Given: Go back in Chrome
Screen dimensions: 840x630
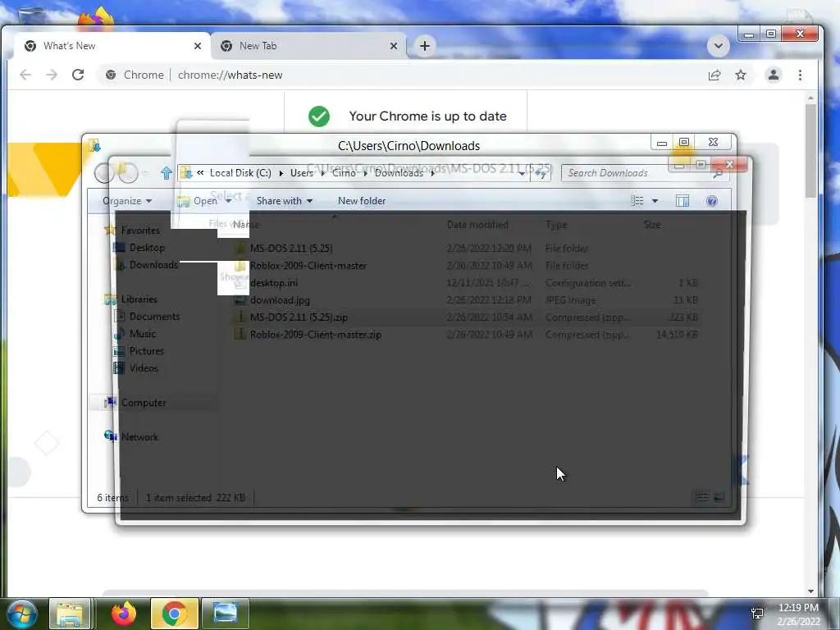Looking at the screenshot, I should [25, 75].
